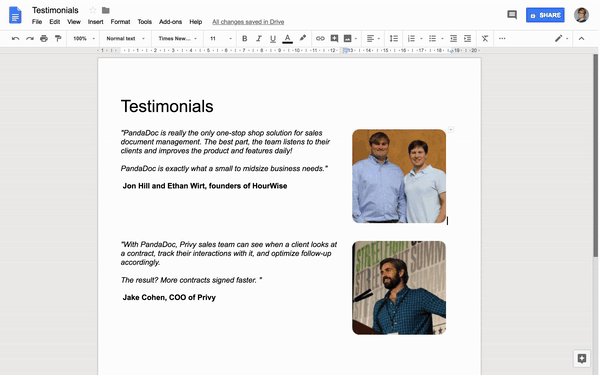The width and height of the screenshot is (600, 375).
Task: Click the highlight color pen icon
Action: coord(303,38)
